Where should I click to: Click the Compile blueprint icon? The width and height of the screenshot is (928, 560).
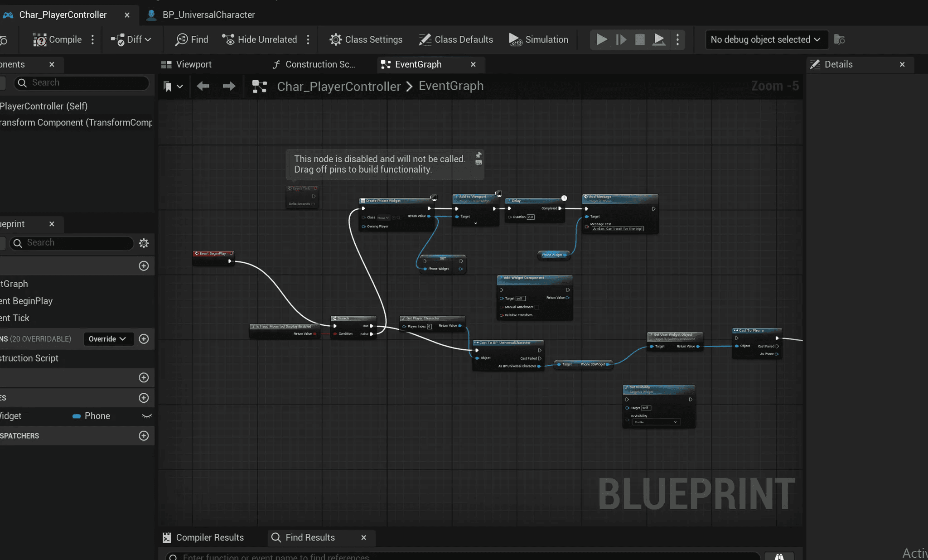point(40,40)
